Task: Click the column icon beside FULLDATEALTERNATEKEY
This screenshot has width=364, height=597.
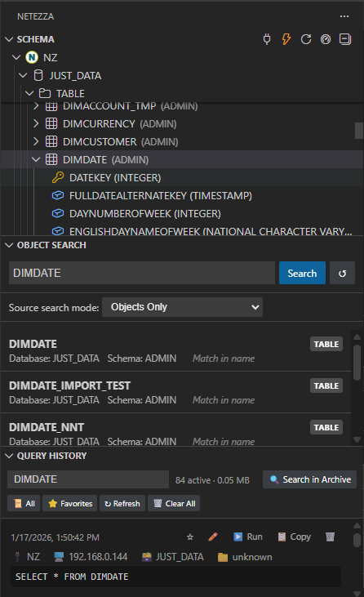Action: (58, 195)
